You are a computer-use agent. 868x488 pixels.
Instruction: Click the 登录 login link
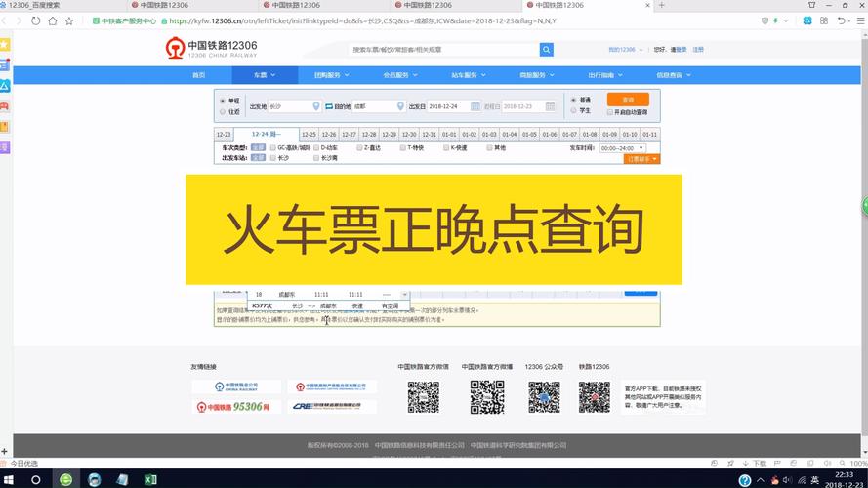(682, 50)
